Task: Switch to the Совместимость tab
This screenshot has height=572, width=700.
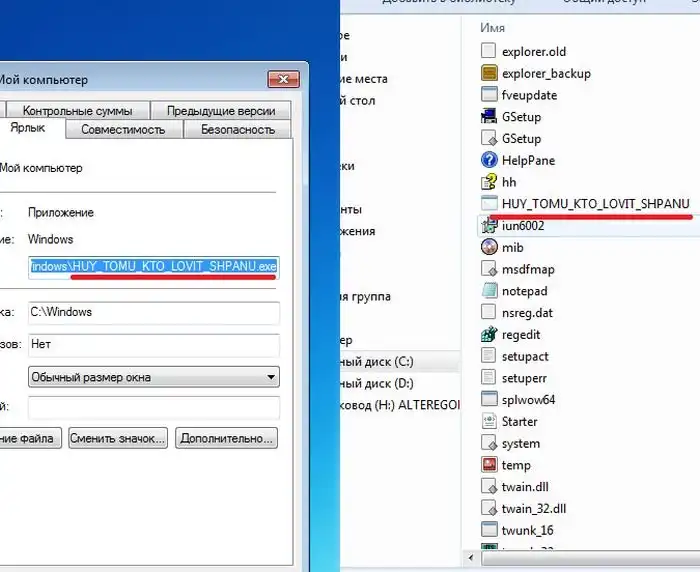Action: pos(122,130)
